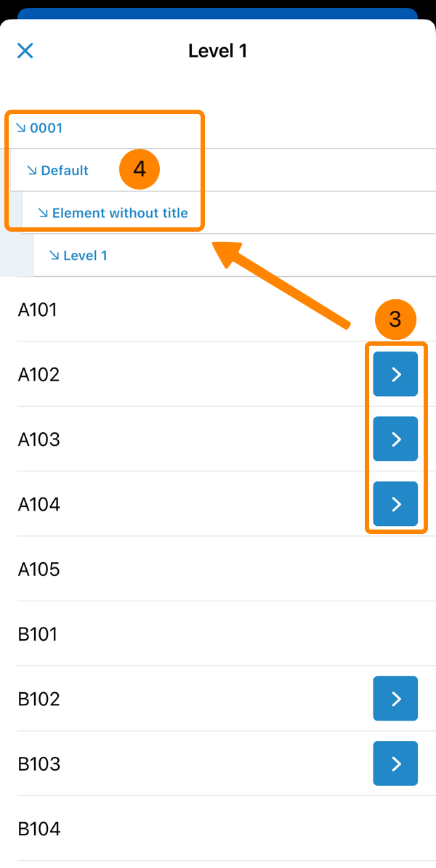
Task: Drill into B102 using chevron button
Action: pos(395,698)
